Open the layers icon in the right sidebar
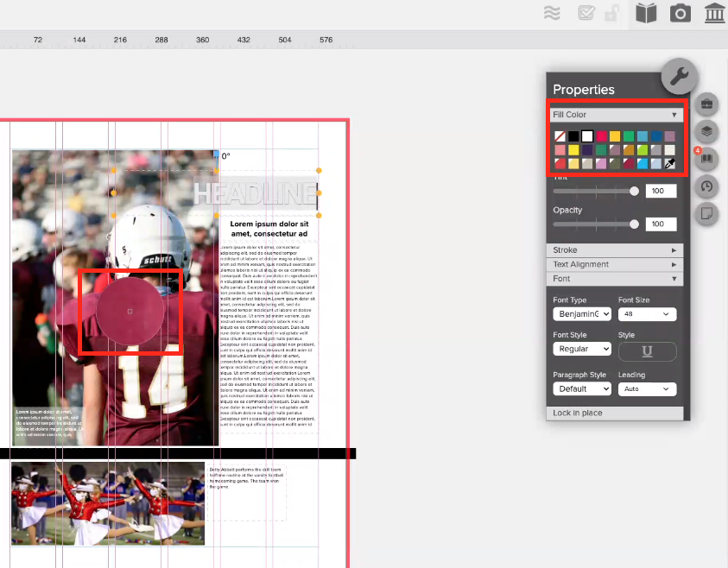728x568 pixels. pyautogui.click(x=706, y=132)
